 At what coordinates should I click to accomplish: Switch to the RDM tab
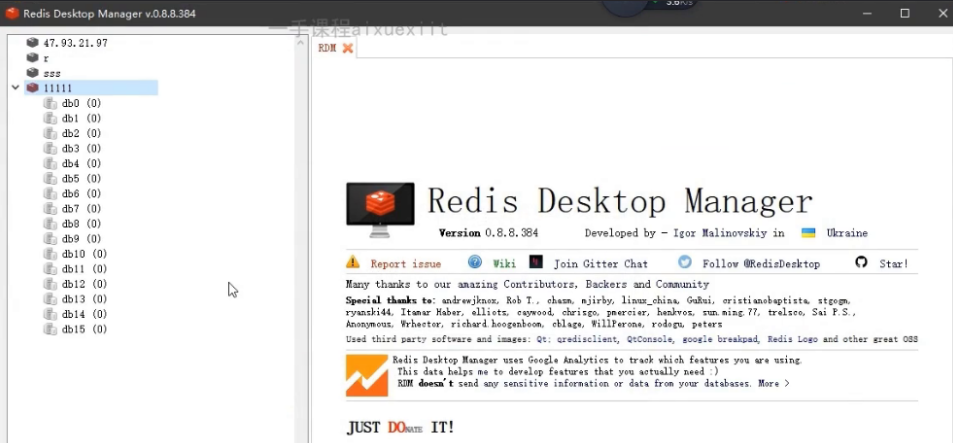327,48
